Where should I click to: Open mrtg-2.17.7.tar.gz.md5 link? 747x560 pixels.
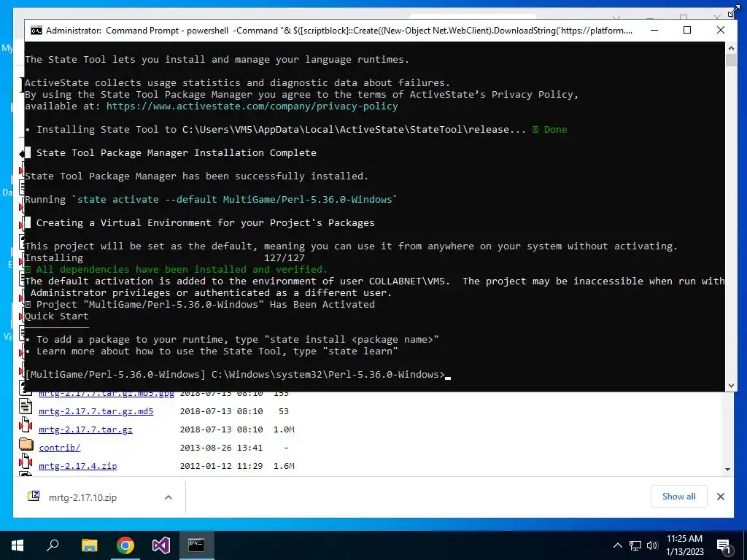96,411
